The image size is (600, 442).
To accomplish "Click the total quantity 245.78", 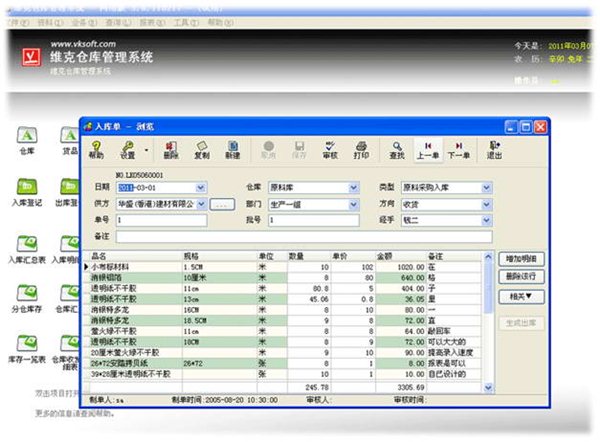I will (317, 387).
